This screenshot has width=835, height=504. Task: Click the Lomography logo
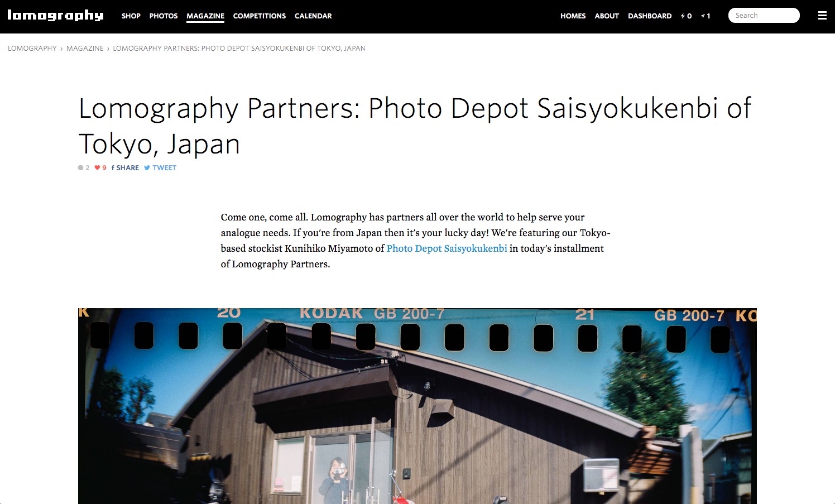point(55,16)
